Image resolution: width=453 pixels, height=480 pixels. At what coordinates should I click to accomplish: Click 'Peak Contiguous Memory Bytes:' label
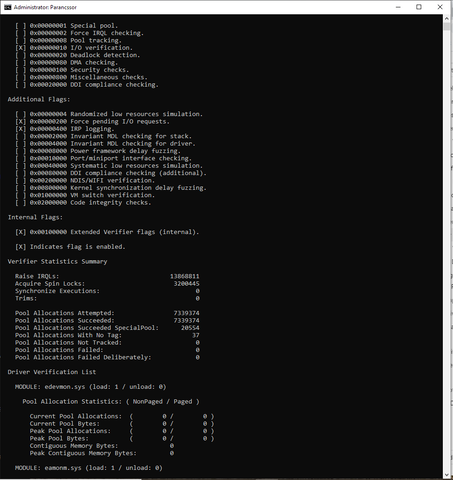point(83,453)
